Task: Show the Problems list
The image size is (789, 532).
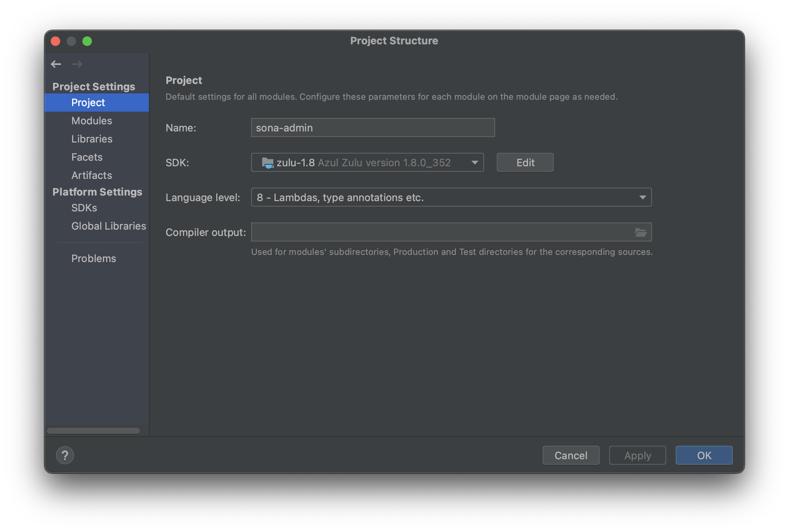Action: (93, 258)
